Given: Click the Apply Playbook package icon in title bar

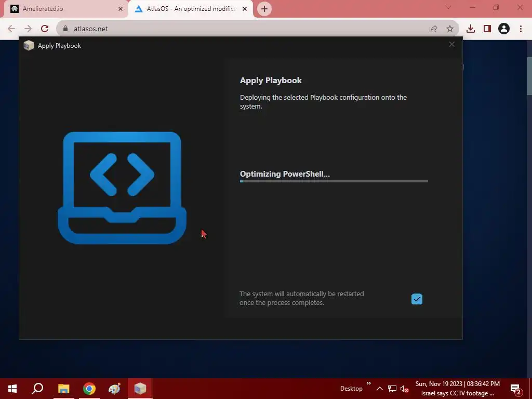Looking at the screenshot, I should click(29, 46).
